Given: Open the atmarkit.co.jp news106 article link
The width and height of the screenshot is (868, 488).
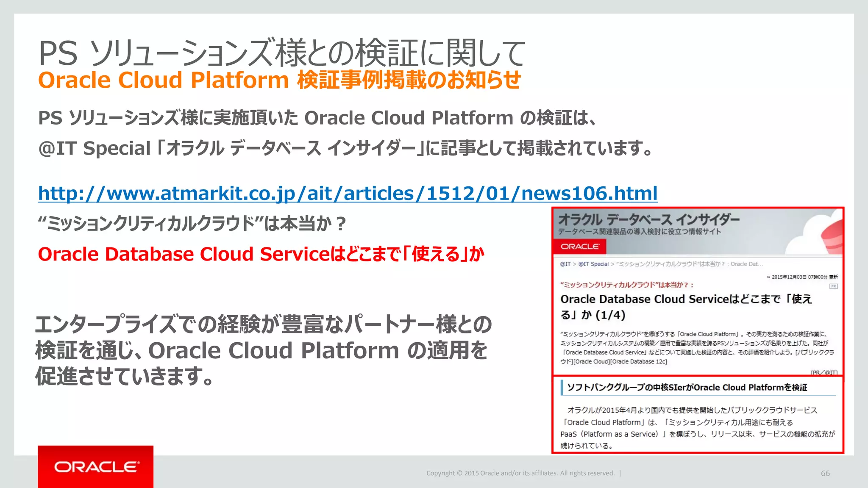Looking at the screenshot, I should [x=348, y=193].
